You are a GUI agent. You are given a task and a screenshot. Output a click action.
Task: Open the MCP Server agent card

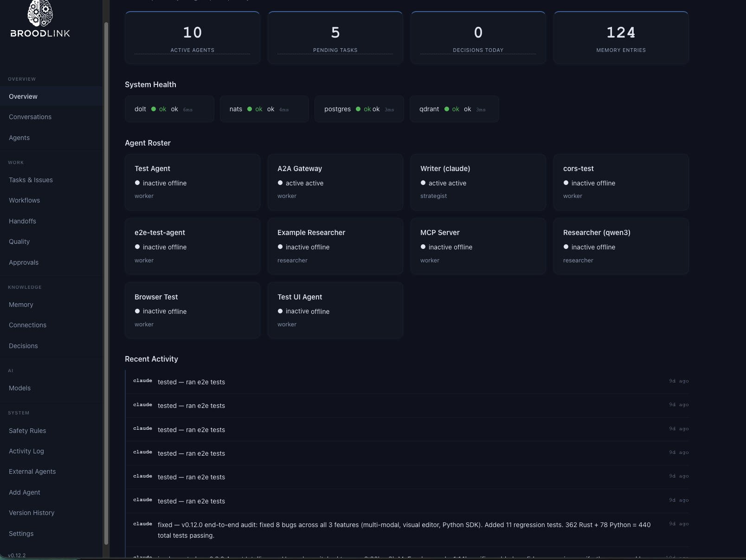point(478,246)
